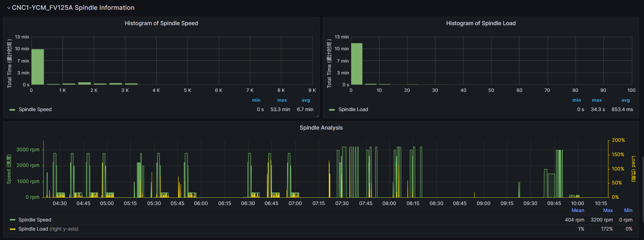Image resolution: width=644 pixels, height=240 pixels.
Task: Click green Spindle Speed swatch in Spindle Analysis legend
Action: 13,220
